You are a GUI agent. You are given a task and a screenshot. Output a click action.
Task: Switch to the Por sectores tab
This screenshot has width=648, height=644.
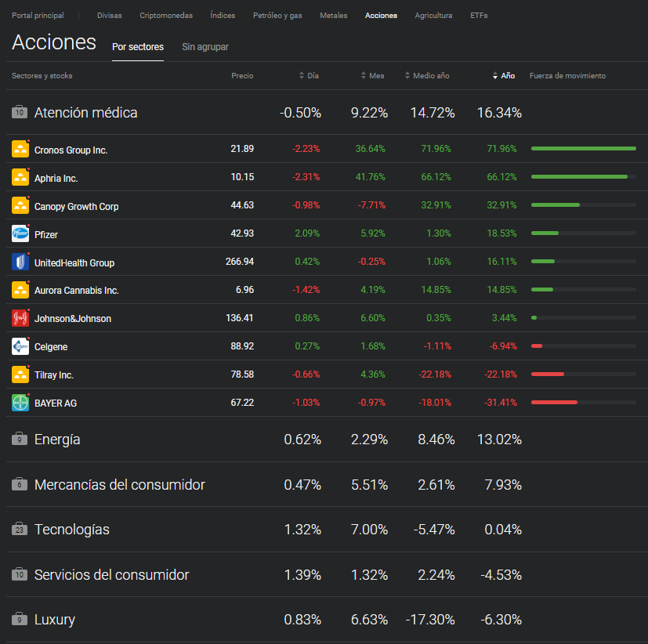(x=138, y=47)
